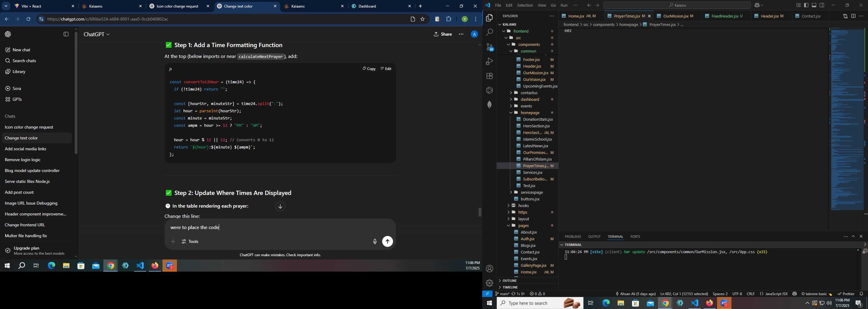Image resolution: width=868 pixels, height=309 pixels.
Task: Click notifications bell in VS Code status bar
Action: pos(861,294)
